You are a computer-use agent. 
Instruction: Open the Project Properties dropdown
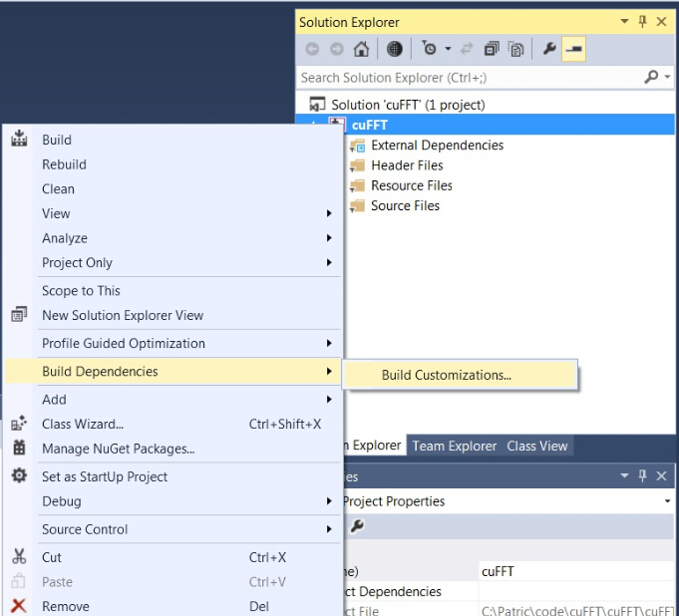667,500
